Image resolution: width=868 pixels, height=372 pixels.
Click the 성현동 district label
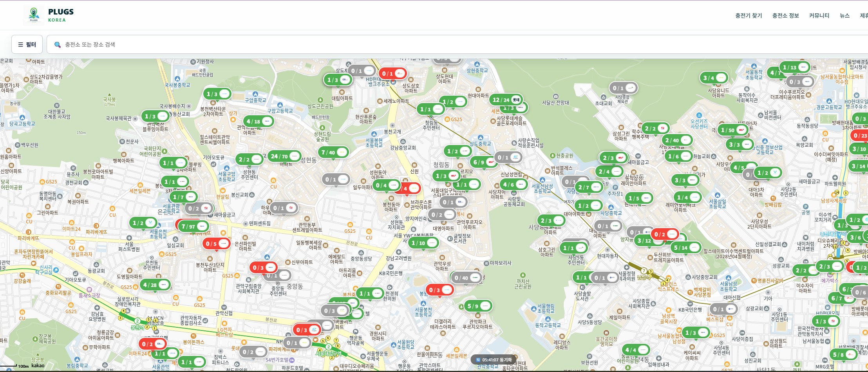(x=309, y=160)
